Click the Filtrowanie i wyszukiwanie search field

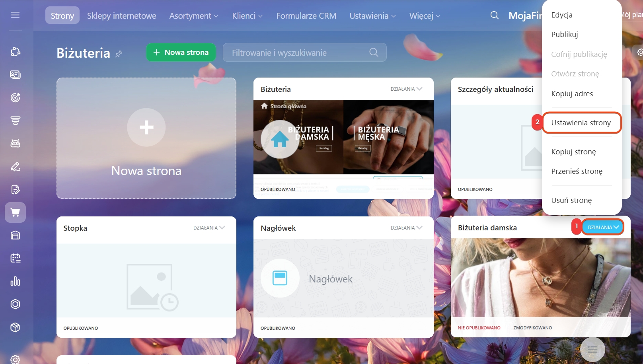click(x=298, y=53)
